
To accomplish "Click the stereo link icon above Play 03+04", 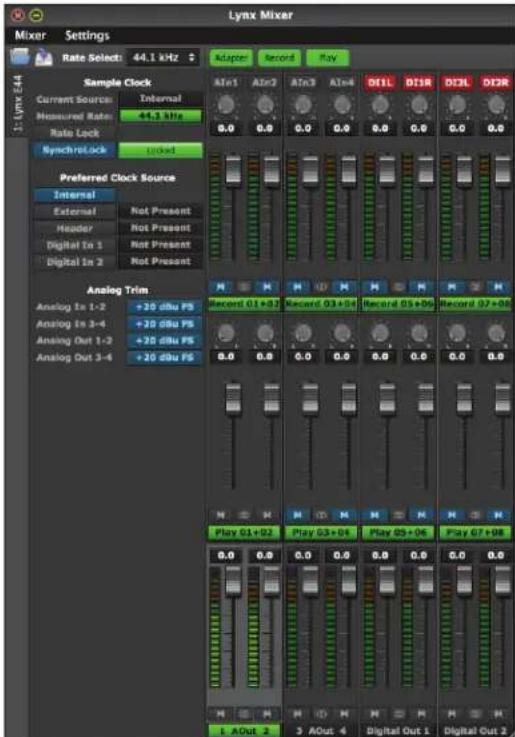I will coord(321,515).
